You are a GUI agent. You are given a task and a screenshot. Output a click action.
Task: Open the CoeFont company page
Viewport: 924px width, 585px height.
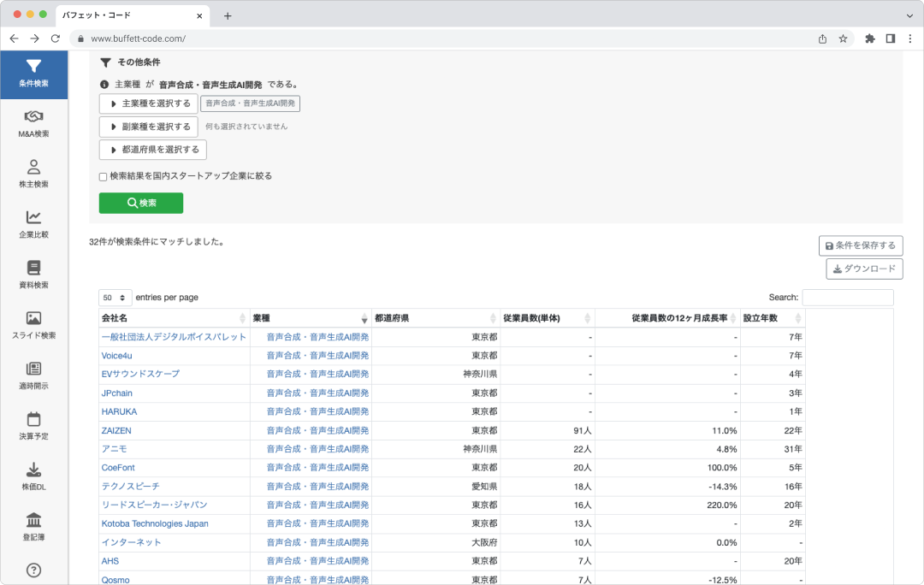[120, 467]
